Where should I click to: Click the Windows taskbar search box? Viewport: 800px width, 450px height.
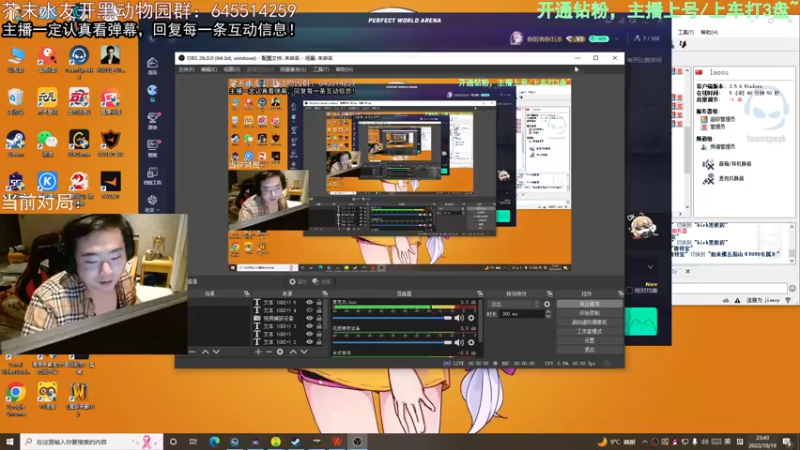[x=92, y=441]
